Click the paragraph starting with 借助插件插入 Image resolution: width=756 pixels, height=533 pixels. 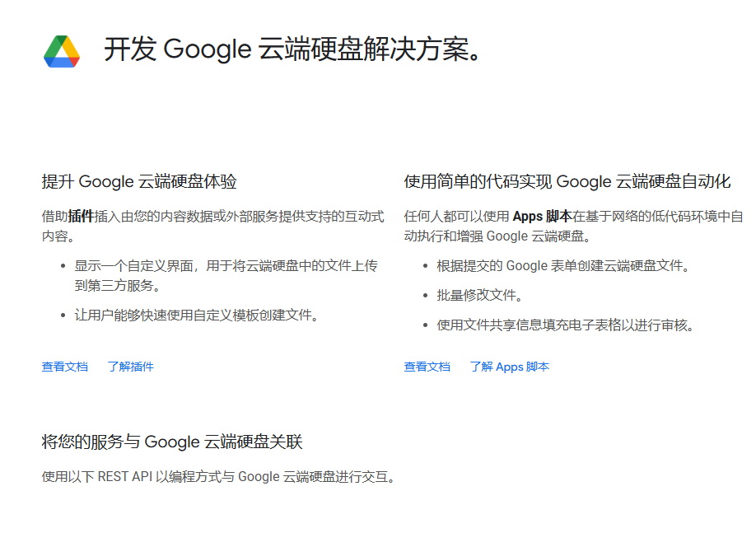[x=212, y=226]
